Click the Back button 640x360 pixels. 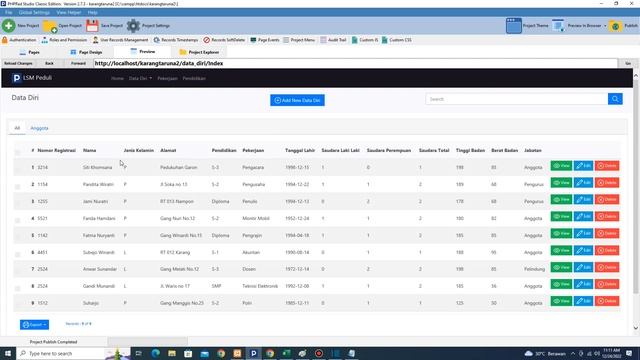49,63
